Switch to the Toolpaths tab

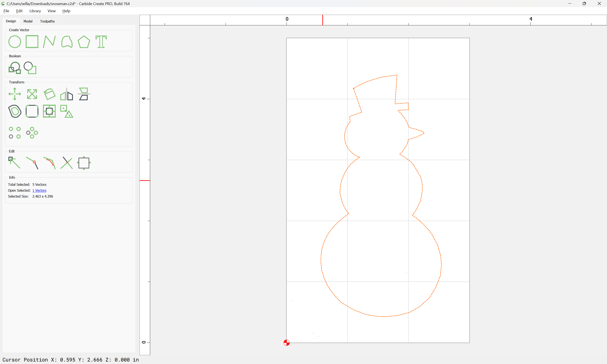47,21
